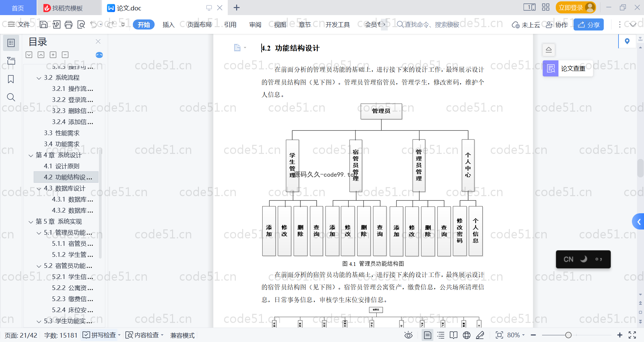Switch to the 引用 ribbon tab
This screenshot has width=644, height=342.
click(230, 24)
